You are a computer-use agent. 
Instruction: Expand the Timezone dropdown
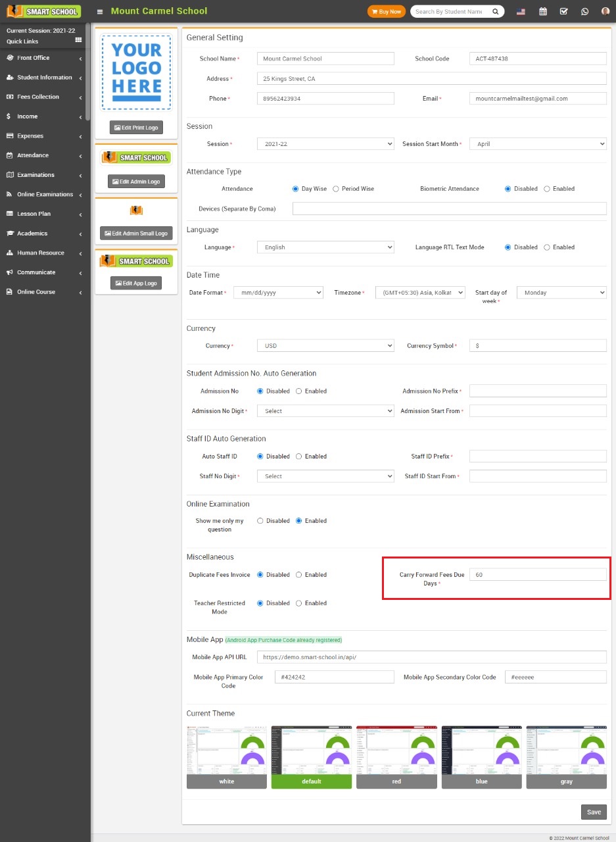[x=420, y=293]
